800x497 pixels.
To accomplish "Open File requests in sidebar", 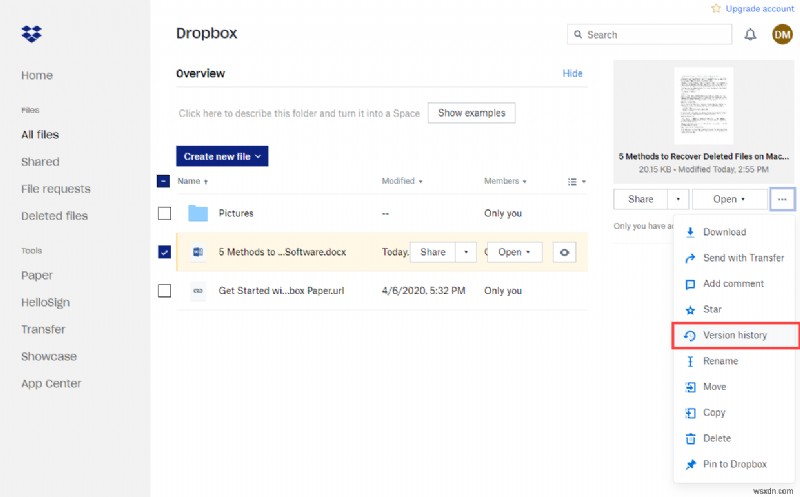I will point(56,189).
